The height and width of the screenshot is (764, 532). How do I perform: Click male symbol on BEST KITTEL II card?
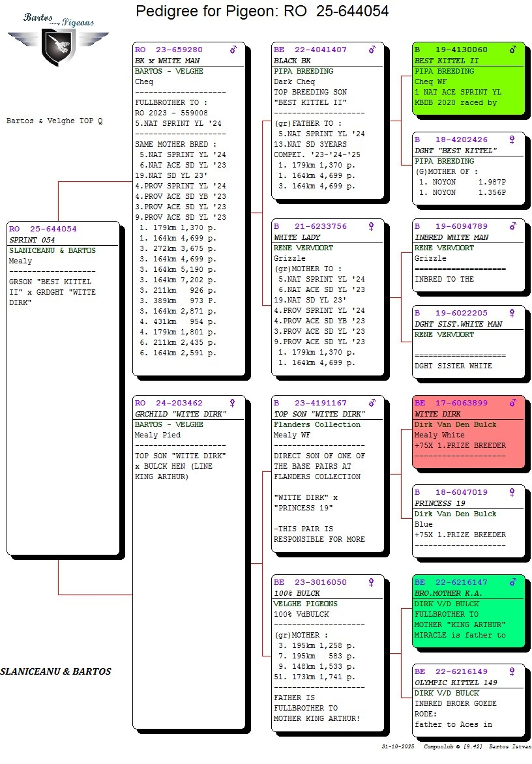(x=513, y=50)
